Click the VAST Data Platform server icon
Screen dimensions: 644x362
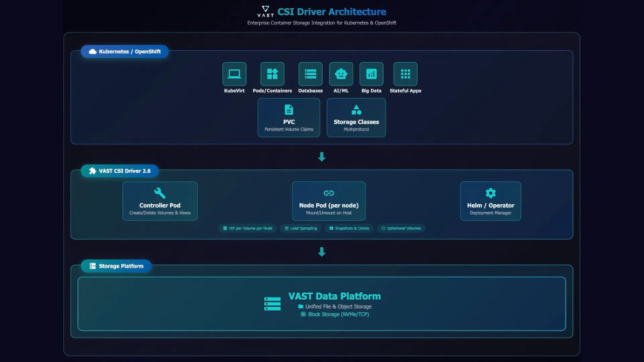click(x=272, y=304)
